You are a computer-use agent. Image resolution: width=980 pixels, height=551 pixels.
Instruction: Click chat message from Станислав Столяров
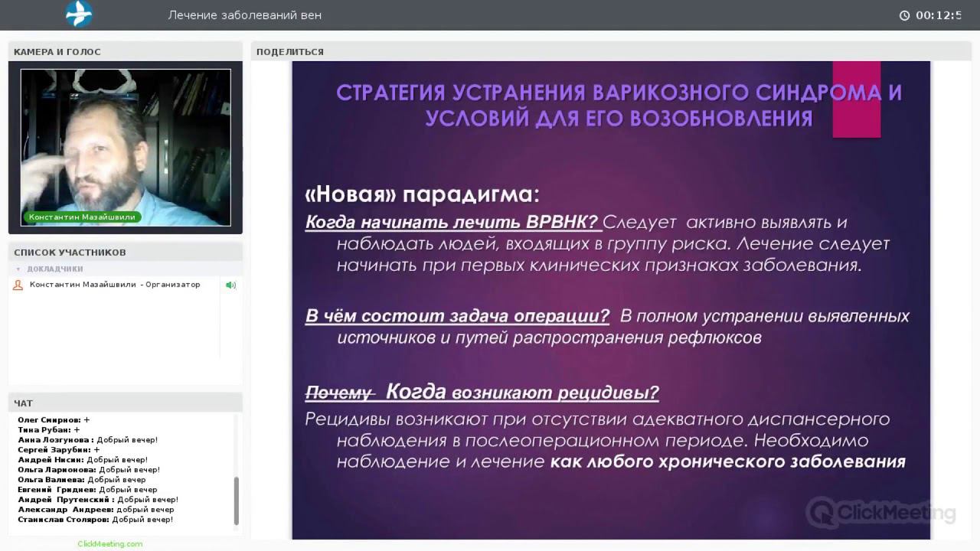pyautogui.click(x=96, y=520)
